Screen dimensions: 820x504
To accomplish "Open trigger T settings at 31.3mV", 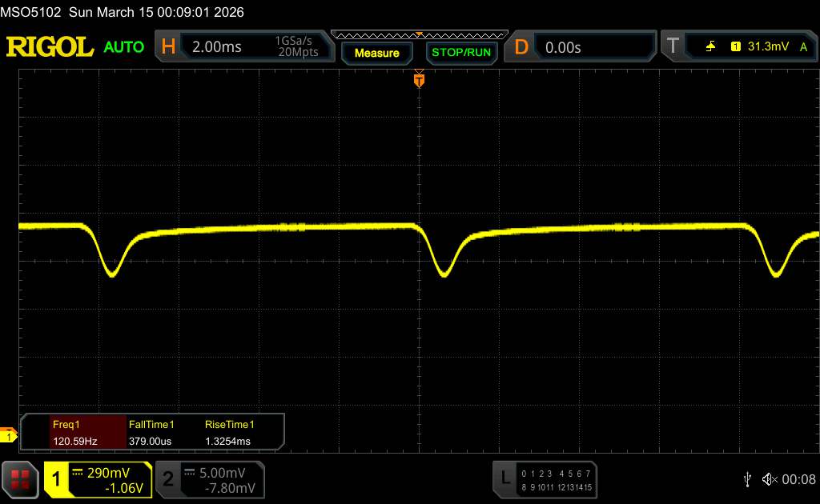I will coord(737,47).
